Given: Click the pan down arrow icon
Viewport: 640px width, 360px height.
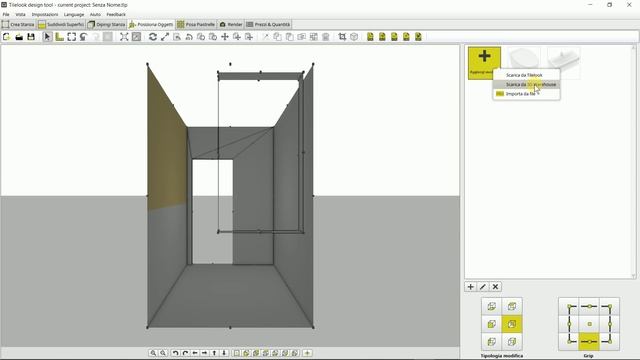Looking at the screenshot, I should (x=224, y=353).
